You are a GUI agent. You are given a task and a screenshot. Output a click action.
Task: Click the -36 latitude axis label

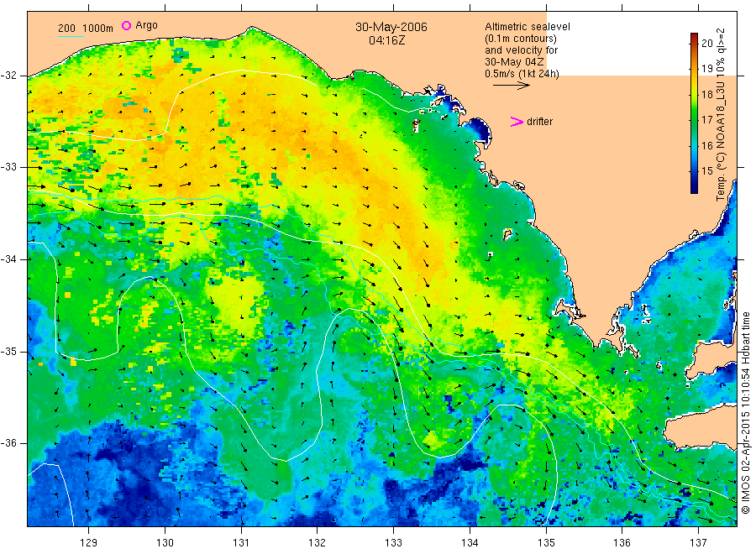8,443
